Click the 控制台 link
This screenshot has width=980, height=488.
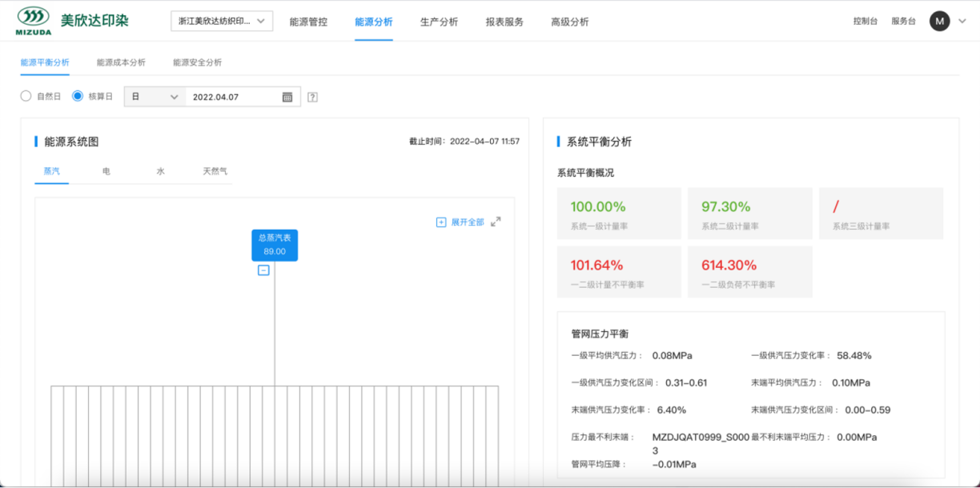(x=865, y=22)
